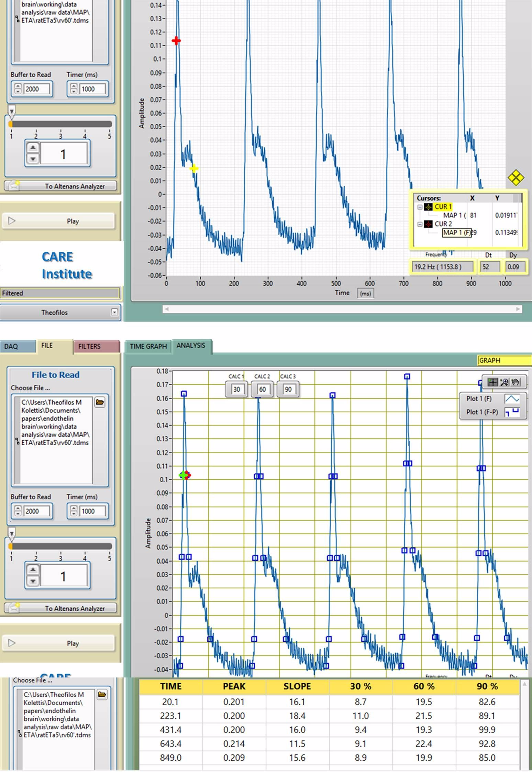
Task: Select the pan hand tool in graph palette
Action: point(516,382)
